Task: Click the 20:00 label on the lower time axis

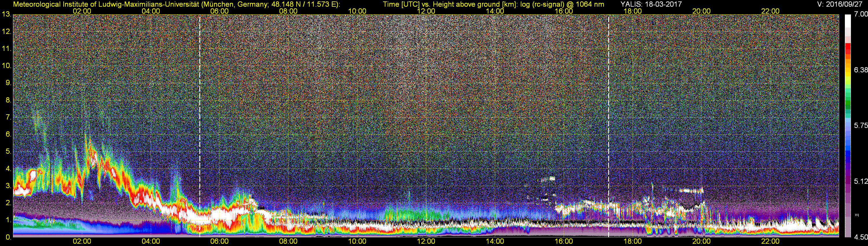Action: point(702,241)
